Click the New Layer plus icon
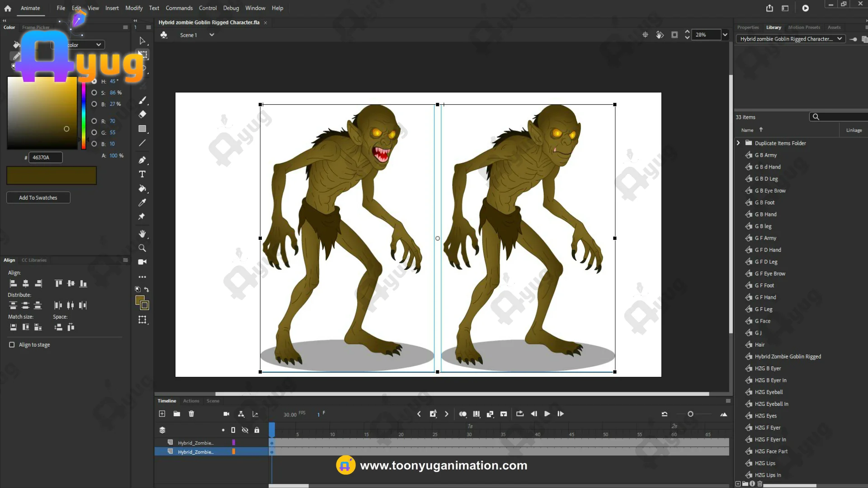The width and height of the screenshot is (868, 488). pos(162,414)
